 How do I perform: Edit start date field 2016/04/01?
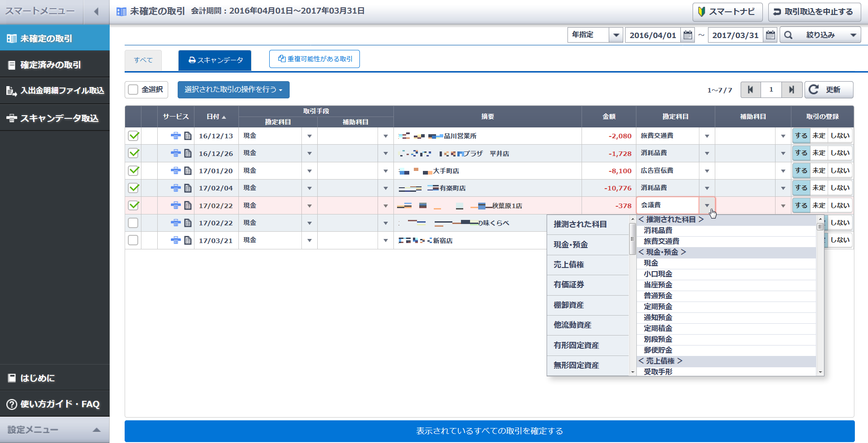tap(653, 35)
